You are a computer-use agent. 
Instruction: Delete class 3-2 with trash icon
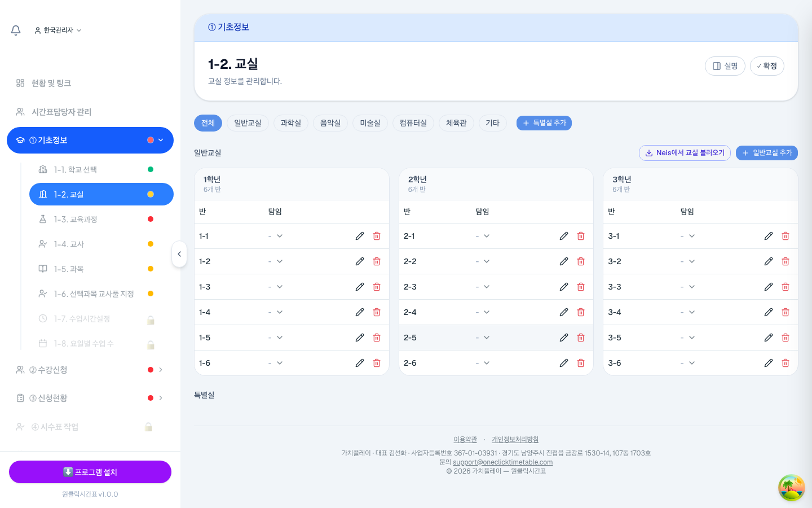(785, 261)
